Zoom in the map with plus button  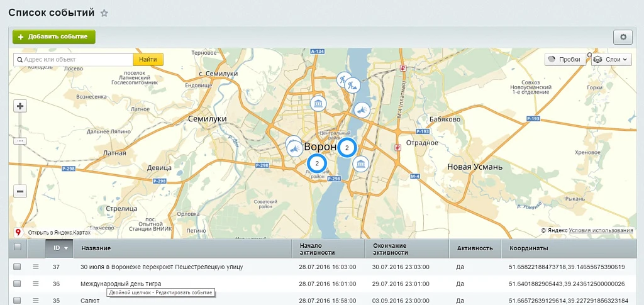pos(20,106)
